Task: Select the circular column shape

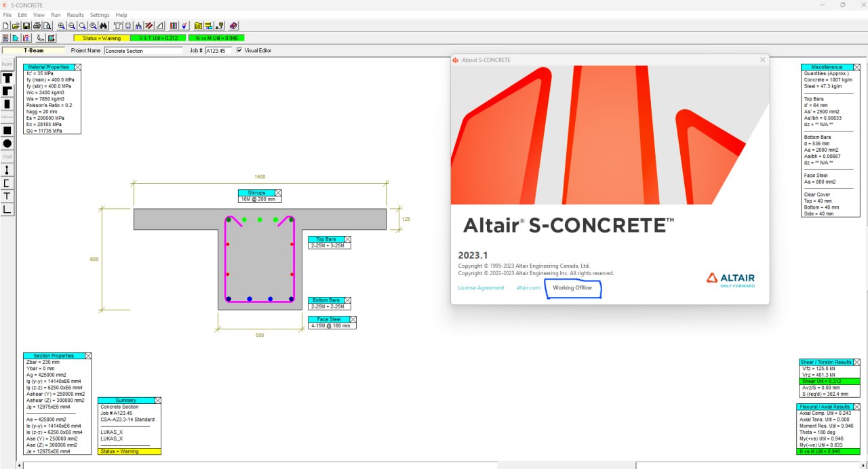Action: (x=7, y=143)
